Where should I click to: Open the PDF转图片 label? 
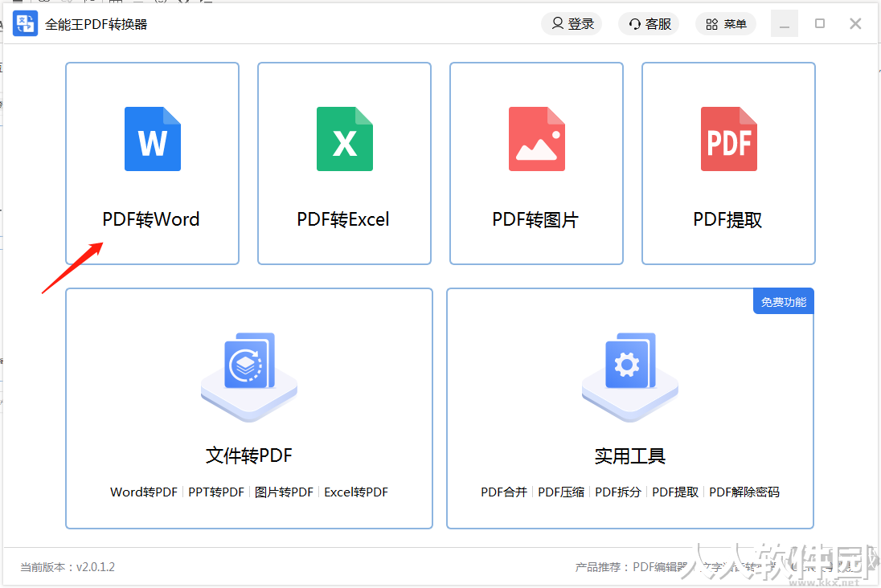(535, 219)
